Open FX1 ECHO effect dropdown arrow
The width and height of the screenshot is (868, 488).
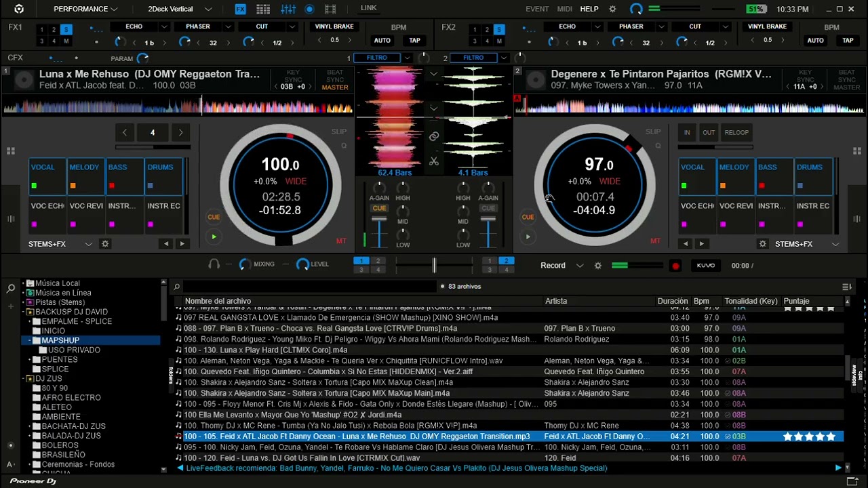[163, 26]
